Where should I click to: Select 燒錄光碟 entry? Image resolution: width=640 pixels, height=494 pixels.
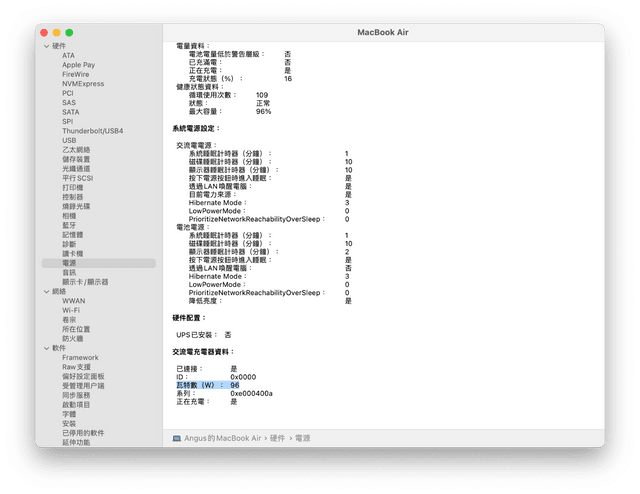click(76, 206)
